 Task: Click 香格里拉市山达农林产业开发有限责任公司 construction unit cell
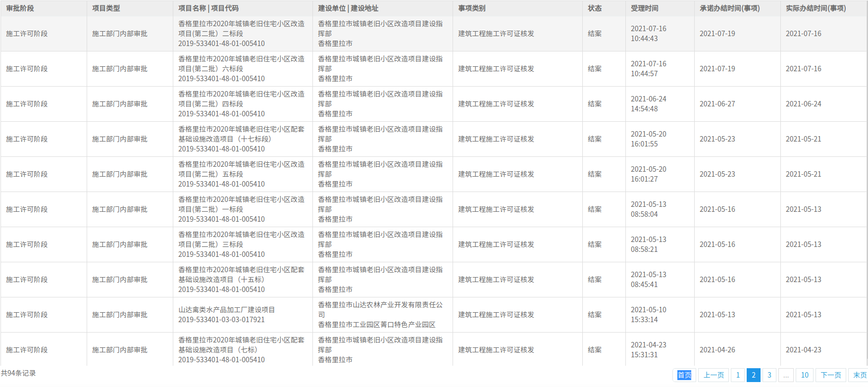pos(380,310)
